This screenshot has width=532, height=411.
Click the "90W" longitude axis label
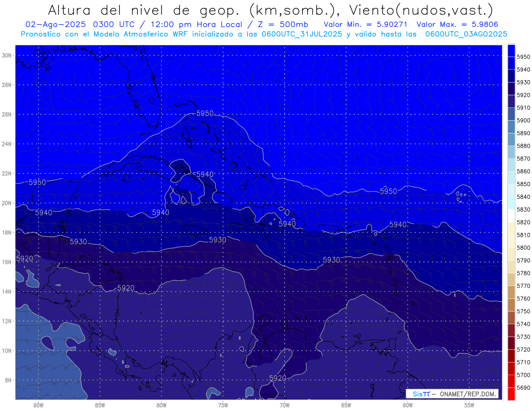[x=38, y=406]
